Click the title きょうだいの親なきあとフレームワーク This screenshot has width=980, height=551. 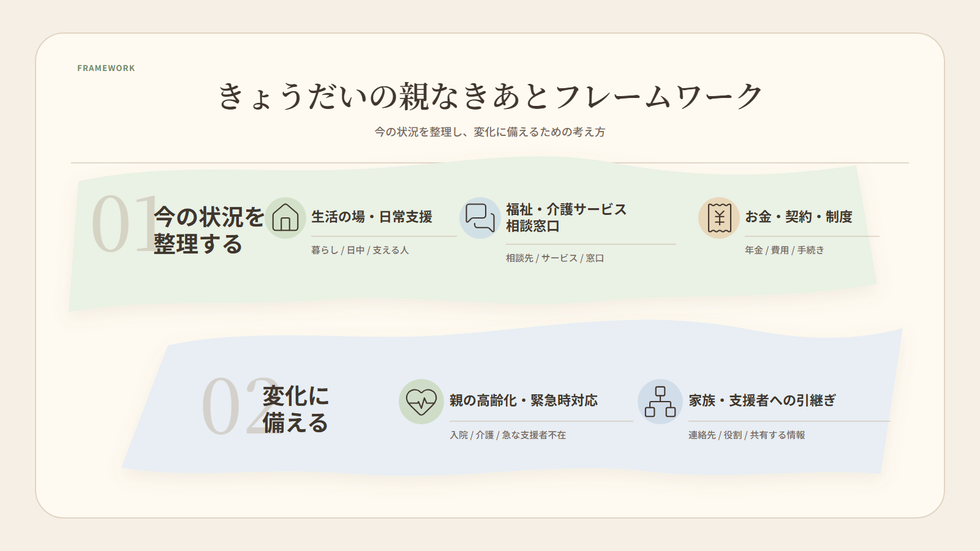(490, 96)
